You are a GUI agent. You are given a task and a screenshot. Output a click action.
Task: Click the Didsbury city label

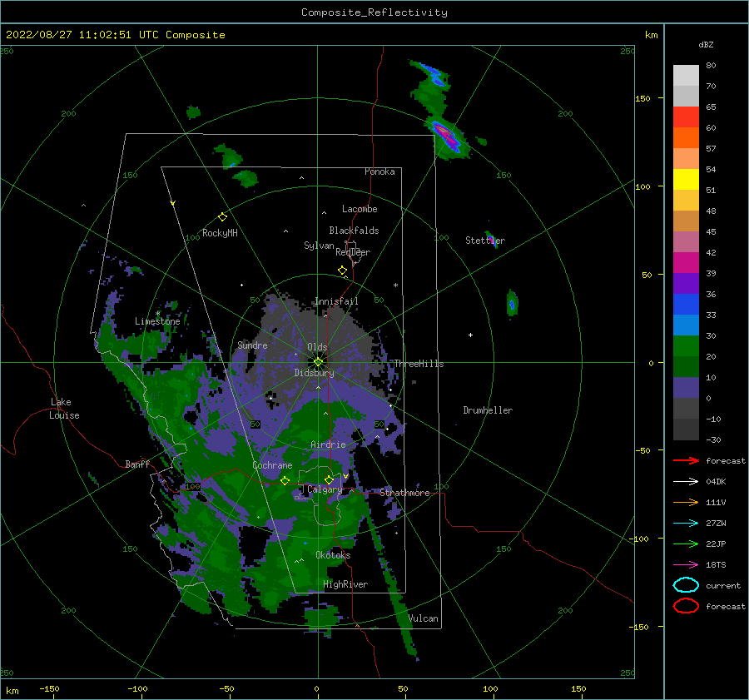pyautogui.click(x=315, y=373)
